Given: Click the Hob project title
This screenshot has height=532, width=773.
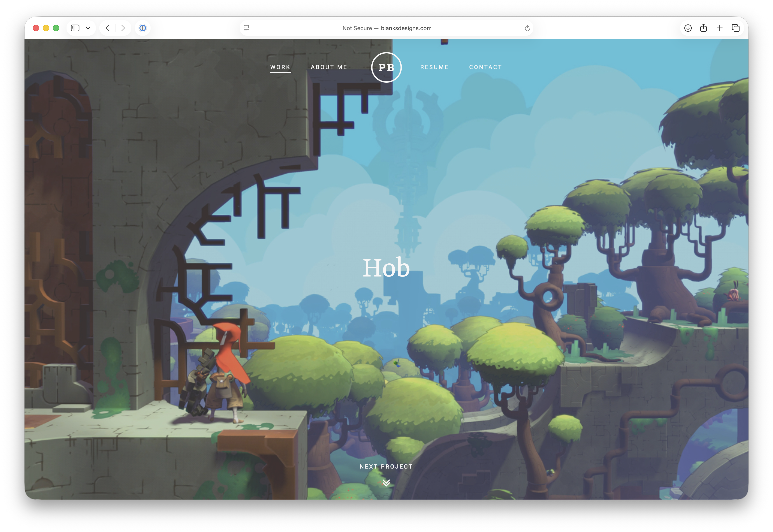Looking at the screenshot, I should [x=386, y=268].
